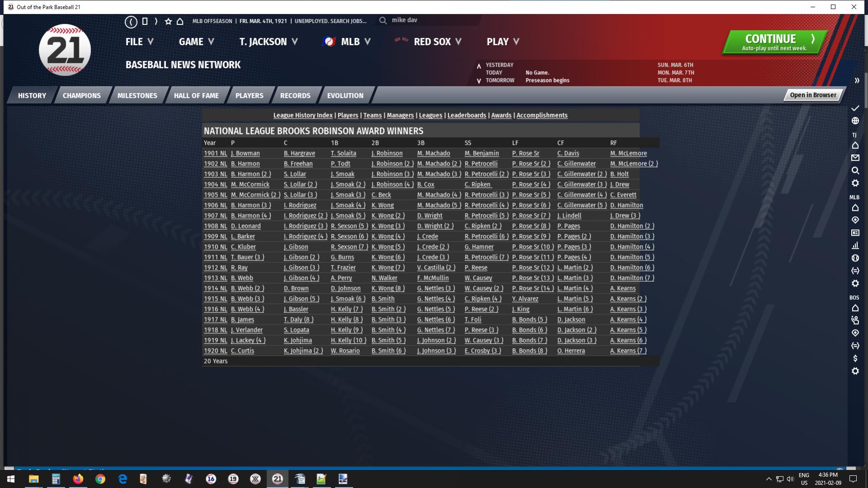Click the back navigation arrow icon
The image size is (868, 488).
(131, 21)
